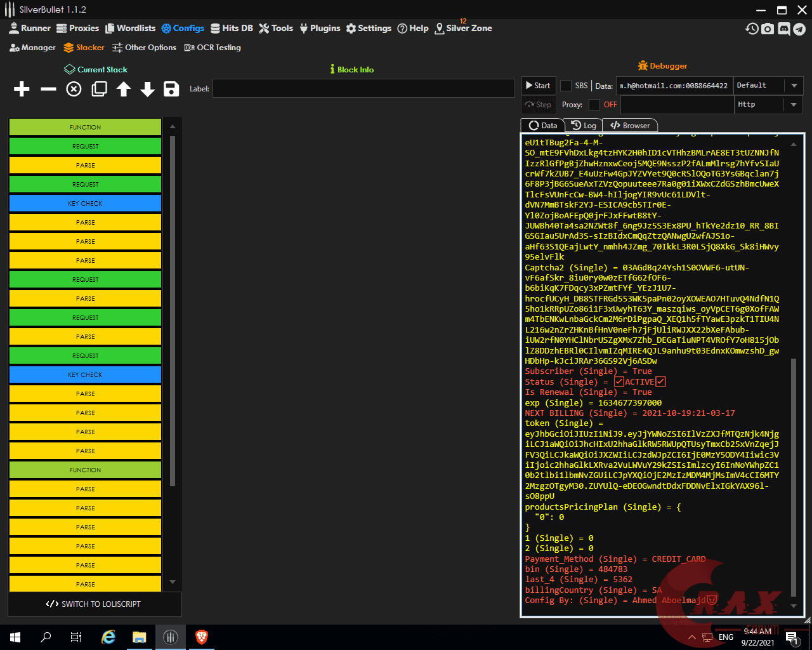Open the Hits DB menu
This screenshot has height=650, width=812.
tap(232, 29)
